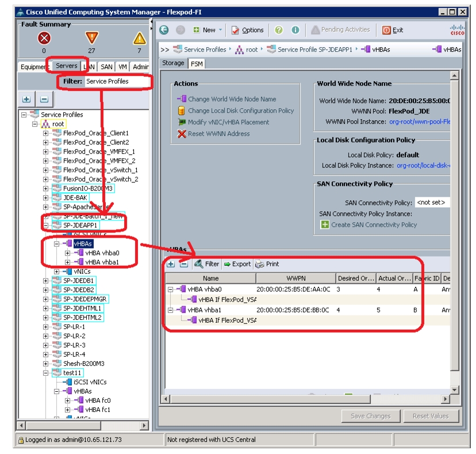
Task: Click Create SAN Connectivity Policy
Action: (369, 224)
